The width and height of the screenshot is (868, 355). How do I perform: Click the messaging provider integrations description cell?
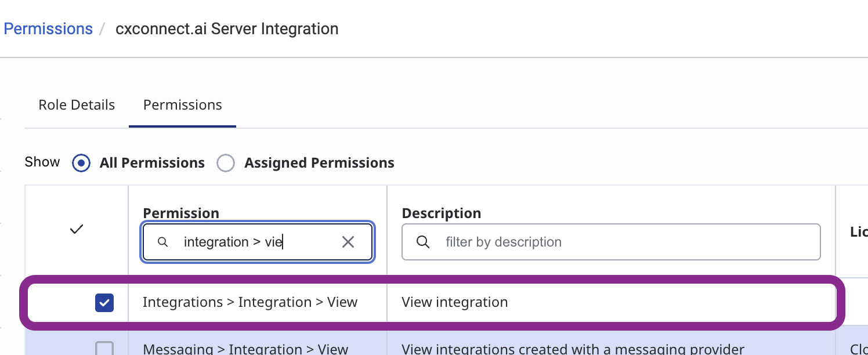[573, 349]
